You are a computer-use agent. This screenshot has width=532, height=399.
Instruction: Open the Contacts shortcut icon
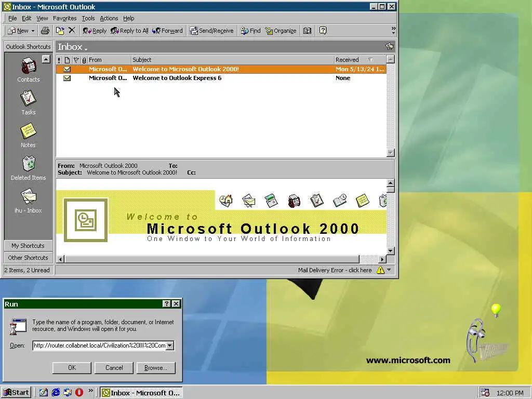coord(29,65)
